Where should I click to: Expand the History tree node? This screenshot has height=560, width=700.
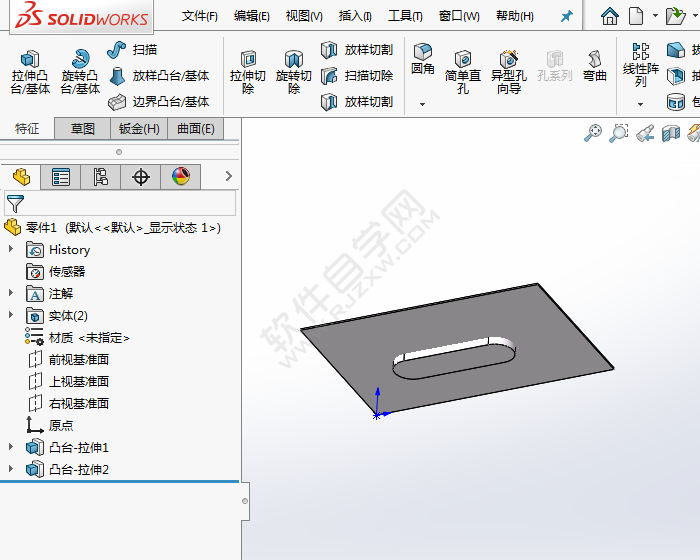point(11,250)
